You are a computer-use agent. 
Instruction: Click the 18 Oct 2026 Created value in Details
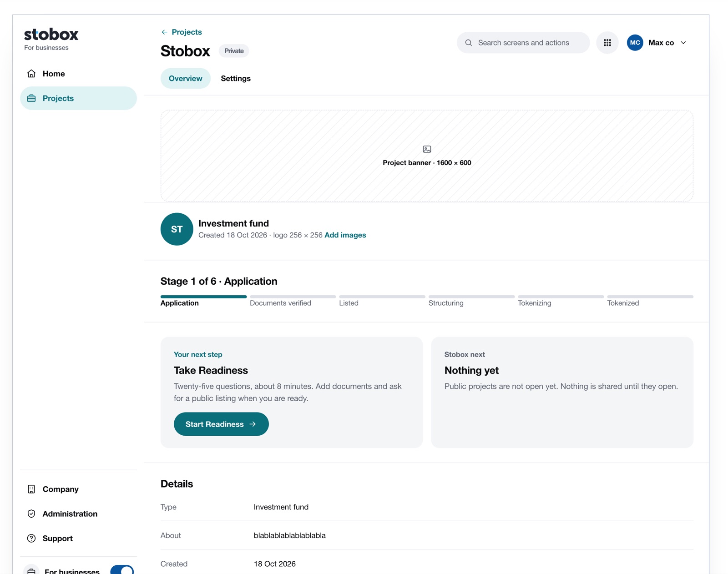[275, 564]
